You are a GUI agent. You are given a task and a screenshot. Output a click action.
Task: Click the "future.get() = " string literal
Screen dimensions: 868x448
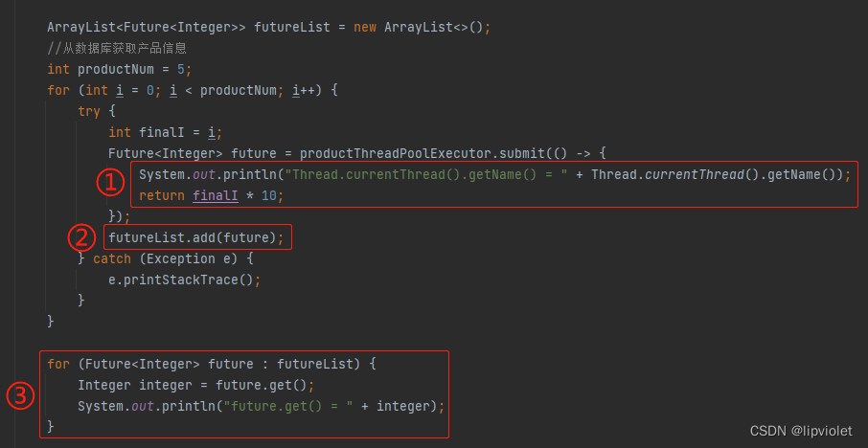click(x=288, y=406)
